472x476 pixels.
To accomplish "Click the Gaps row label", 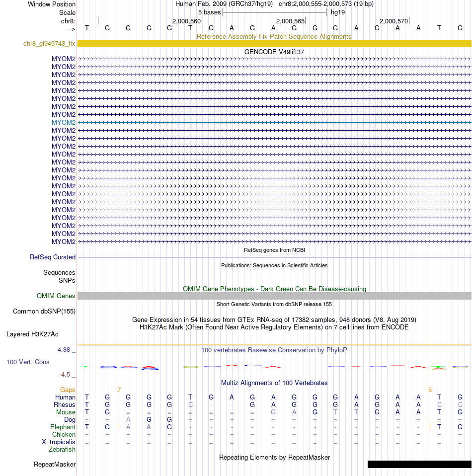I will point(68,390).
